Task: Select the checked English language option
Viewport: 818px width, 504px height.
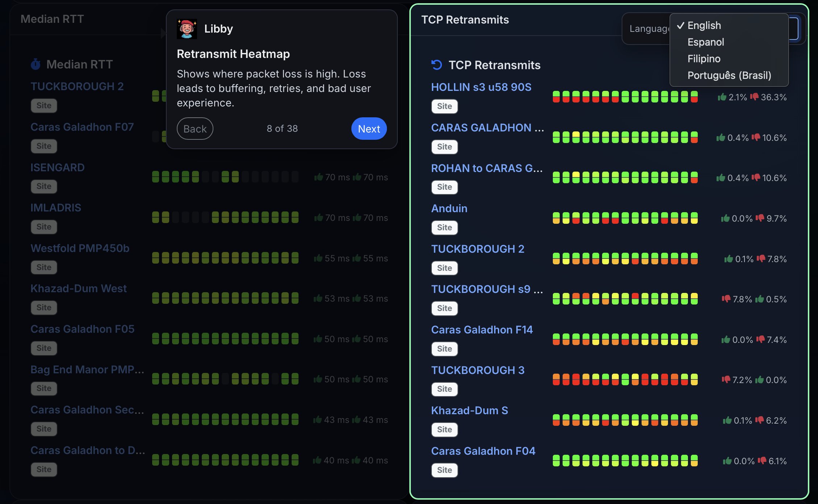Action: [x=704, y=25]
